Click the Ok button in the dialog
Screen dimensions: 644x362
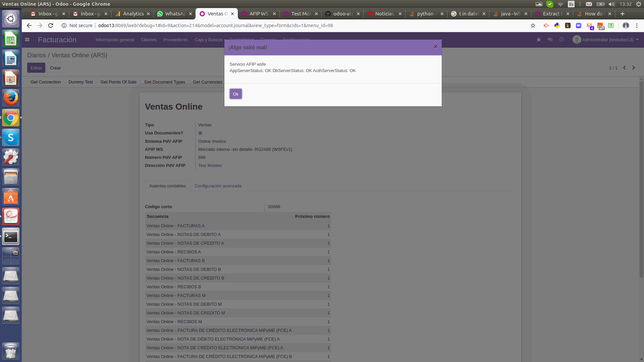(235, 94)
